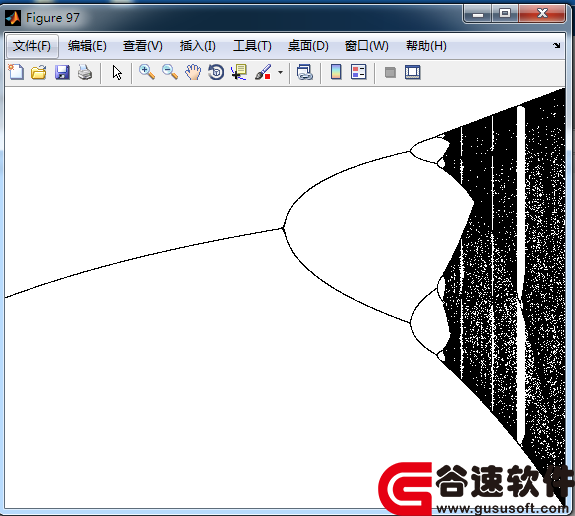Select the Edit Plot arrow tool
This screenshot has width=575, height=516.
pyautogui.click(x=117, y=73)
